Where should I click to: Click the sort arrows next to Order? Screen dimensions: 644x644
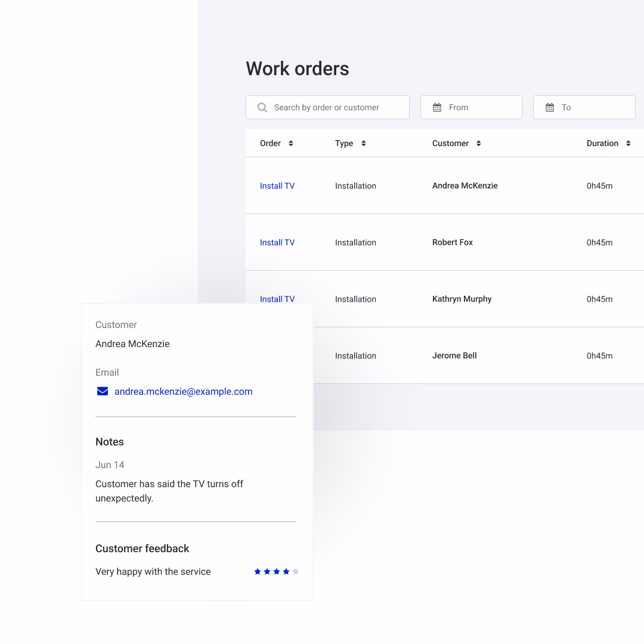(290, 143)
